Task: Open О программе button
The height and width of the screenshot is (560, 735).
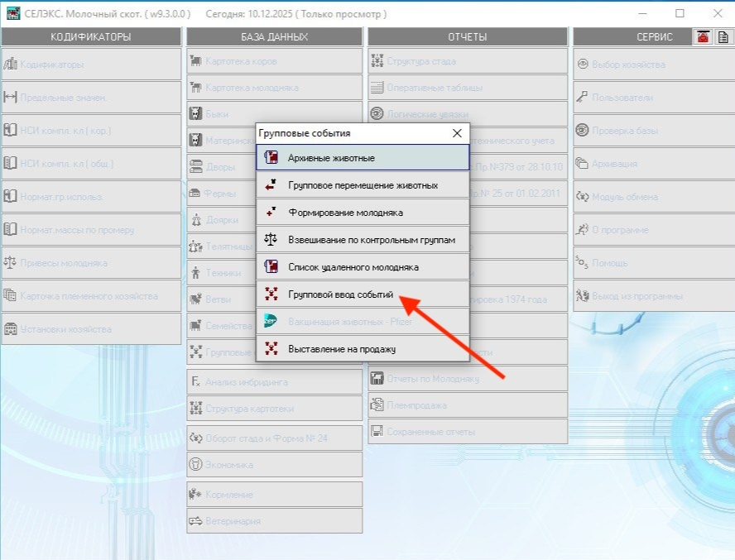Action: tap(654, 230)
